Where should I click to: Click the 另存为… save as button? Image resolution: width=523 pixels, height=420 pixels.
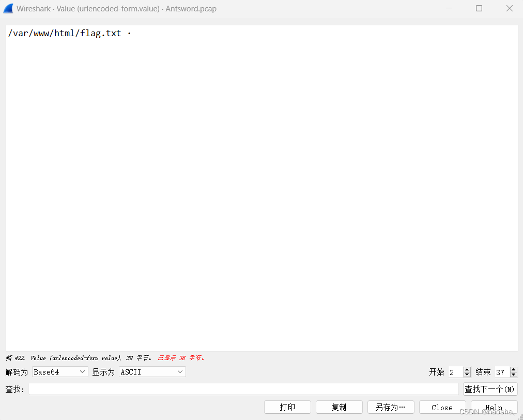tap(391, 407)
